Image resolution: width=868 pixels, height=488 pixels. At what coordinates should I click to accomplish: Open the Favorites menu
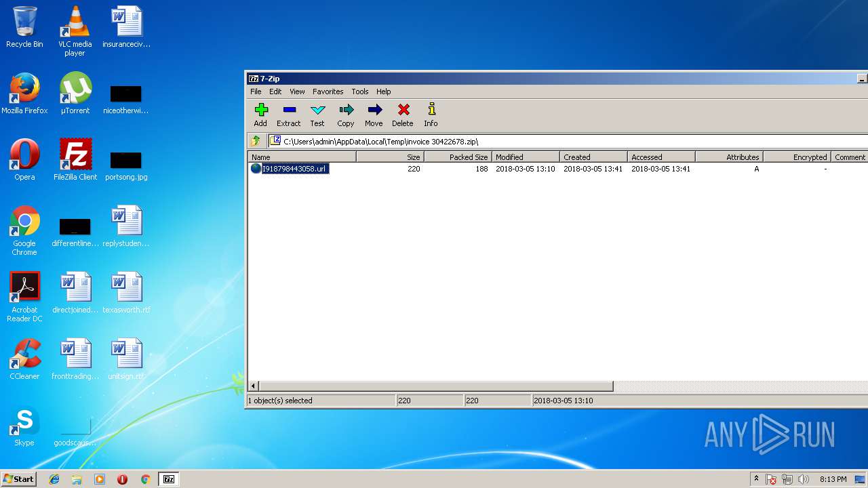point(328,91)
